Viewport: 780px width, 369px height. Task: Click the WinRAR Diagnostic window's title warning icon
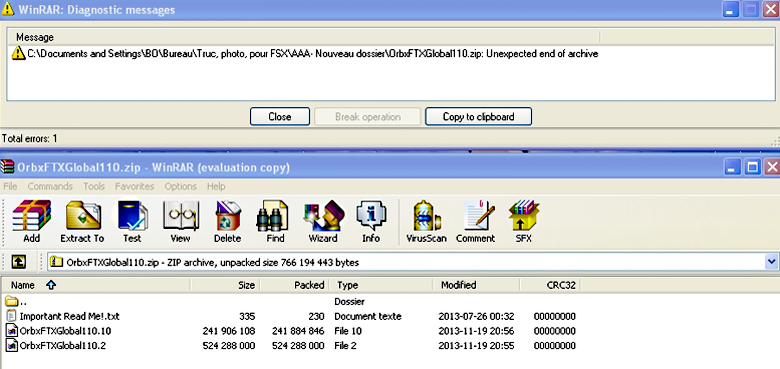point(8,8)
